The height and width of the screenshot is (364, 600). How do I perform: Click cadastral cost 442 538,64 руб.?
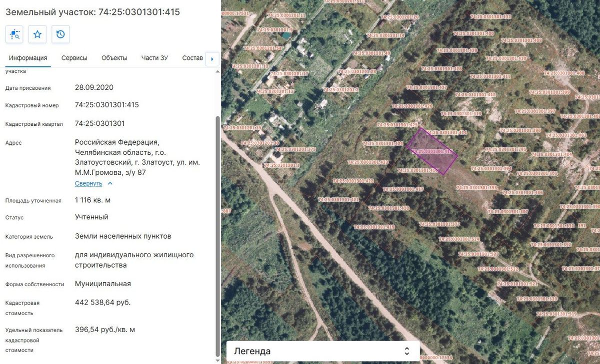103,302
